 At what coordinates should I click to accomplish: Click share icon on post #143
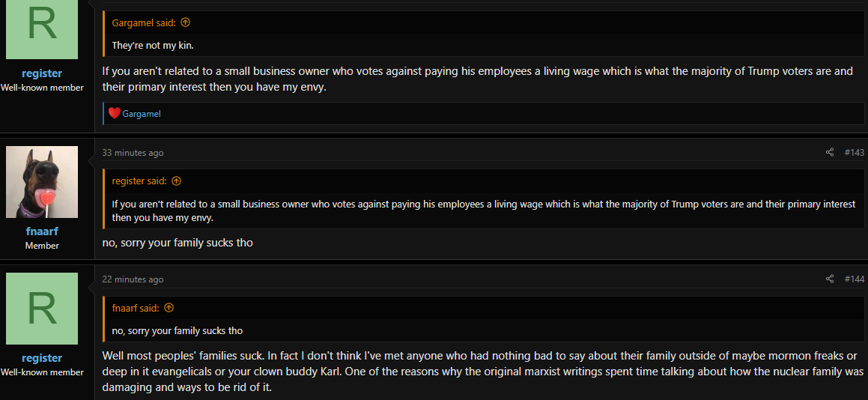coord(829,152)
